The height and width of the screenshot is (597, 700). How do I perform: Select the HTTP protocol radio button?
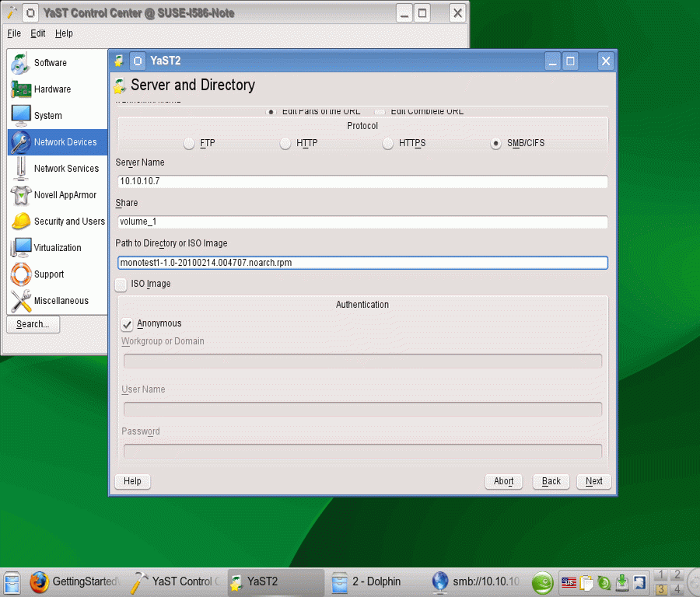285,143
